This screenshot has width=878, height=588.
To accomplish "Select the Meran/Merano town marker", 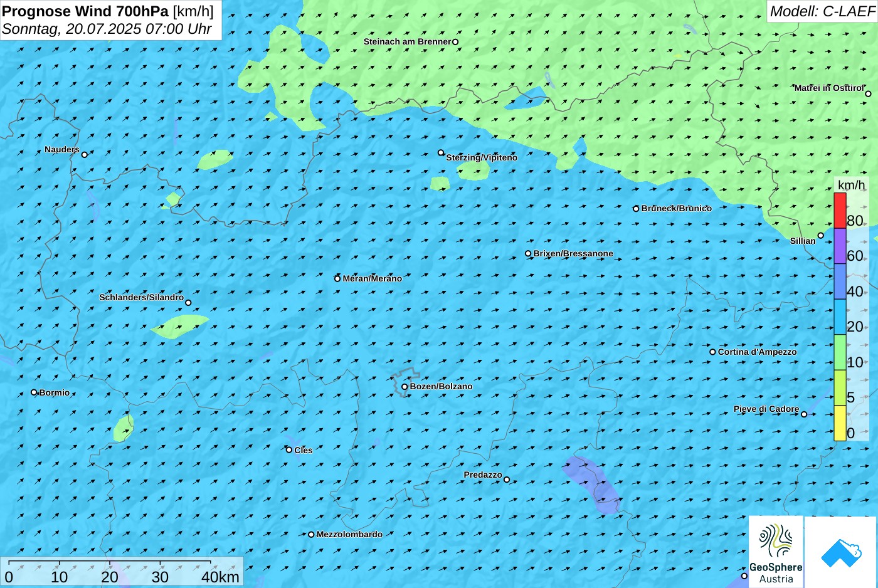I will coord(337,278).
